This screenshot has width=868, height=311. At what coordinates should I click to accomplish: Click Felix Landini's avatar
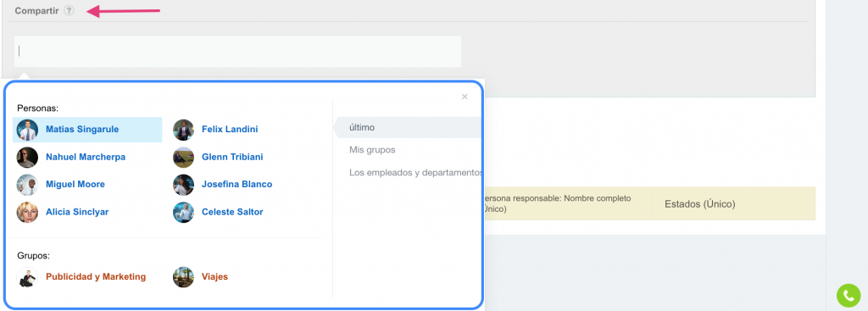[x=183, y=130]
